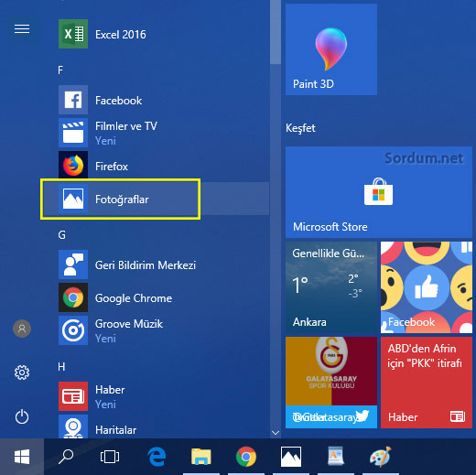Click the Windows Start button on the taskbar
Screen dimensions: 476x475
22,457
